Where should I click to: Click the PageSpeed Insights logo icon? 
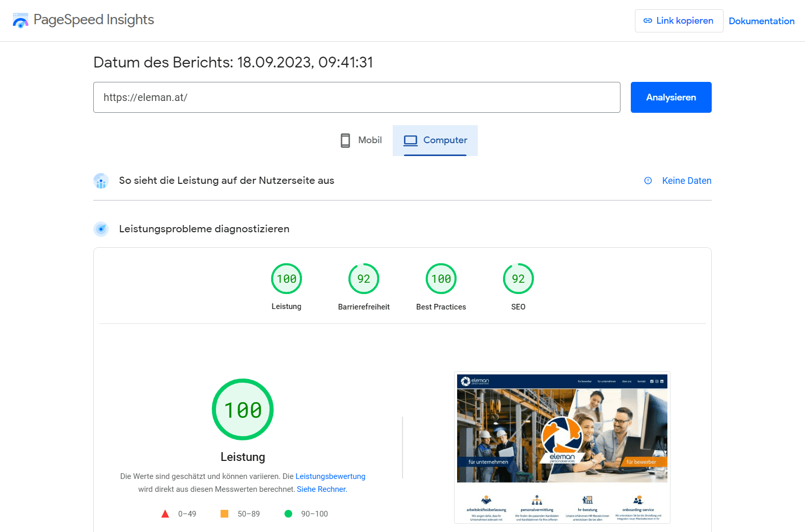point(21,21)
